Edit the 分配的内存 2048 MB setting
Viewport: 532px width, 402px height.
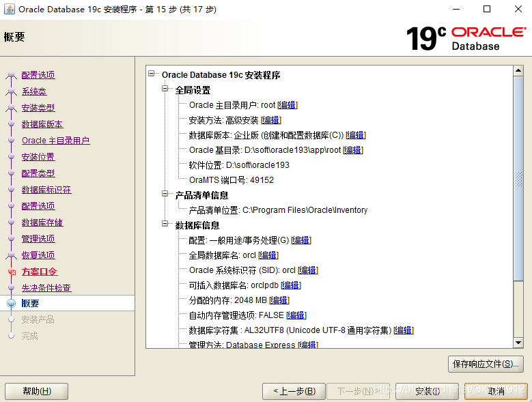click(279, 300)
